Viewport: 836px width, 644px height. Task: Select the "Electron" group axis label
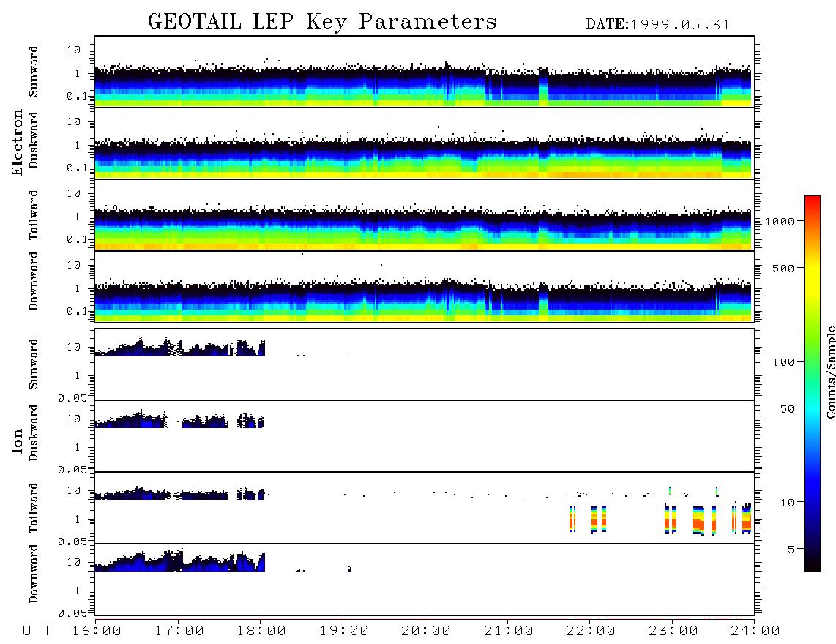pos(18,142)
